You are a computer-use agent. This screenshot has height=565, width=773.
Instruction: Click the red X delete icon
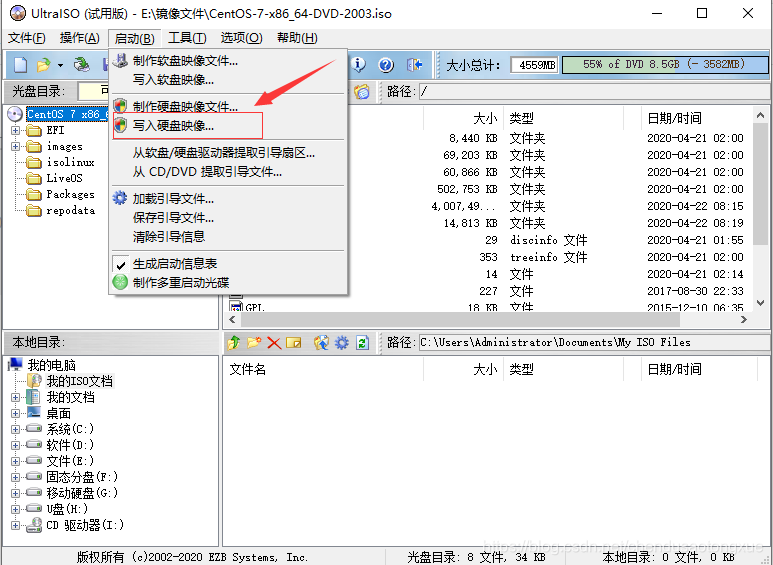pyautogui.click(x=274, y=343)
